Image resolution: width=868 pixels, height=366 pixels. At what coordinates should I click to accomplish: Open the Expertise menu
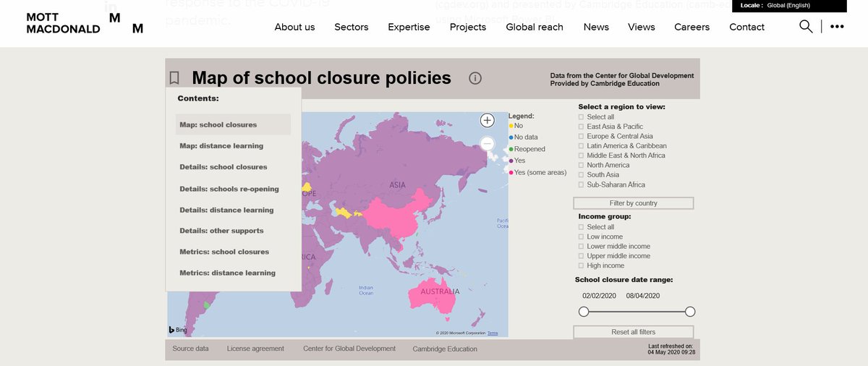409,27
